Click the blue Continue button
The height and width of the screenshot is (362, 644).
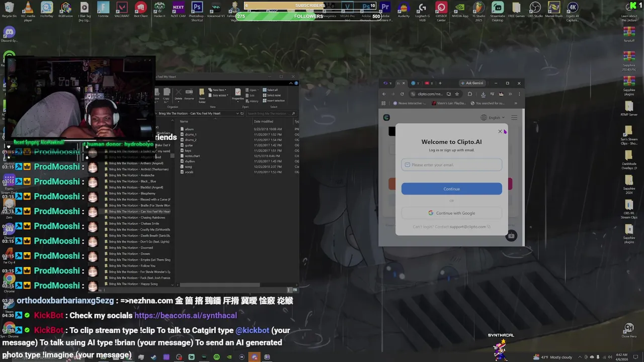[x=451, y=189]
